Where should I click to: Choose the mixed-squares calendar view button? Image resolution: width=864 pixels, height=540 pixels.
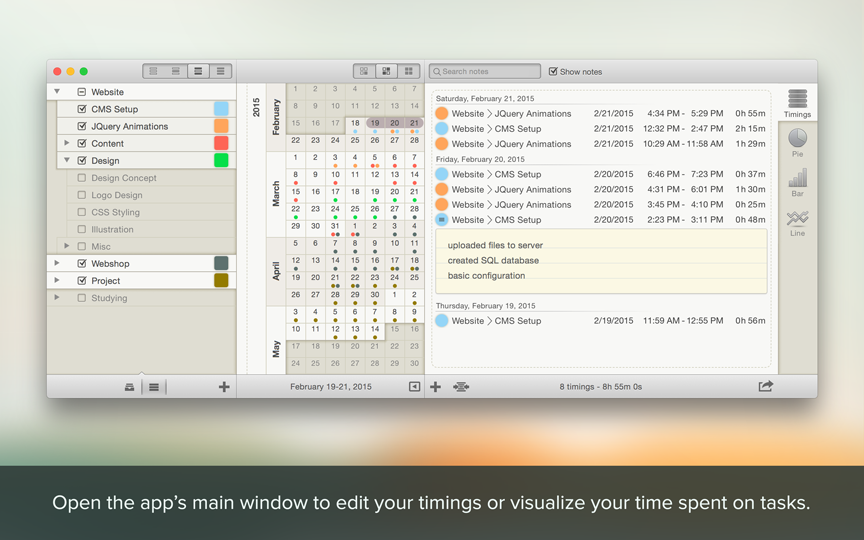coord(386,71)
